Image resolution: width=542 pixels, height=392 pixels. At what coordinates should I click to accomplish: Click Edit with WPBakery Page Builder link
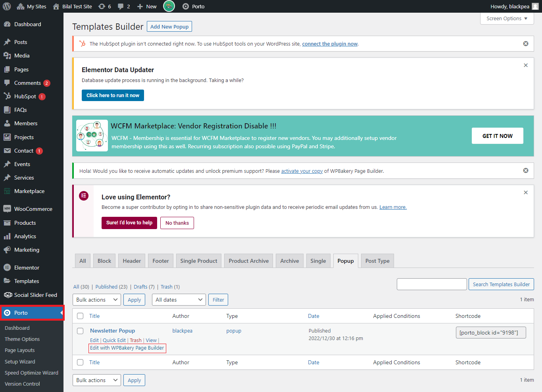pos(127,348)
